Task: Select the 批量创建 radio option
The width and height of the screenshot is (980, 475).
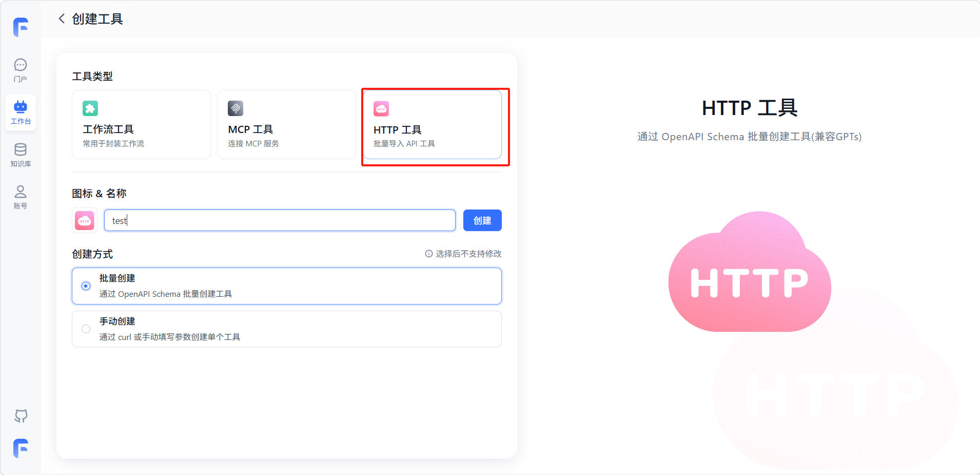Action: (x=86, y=286)
